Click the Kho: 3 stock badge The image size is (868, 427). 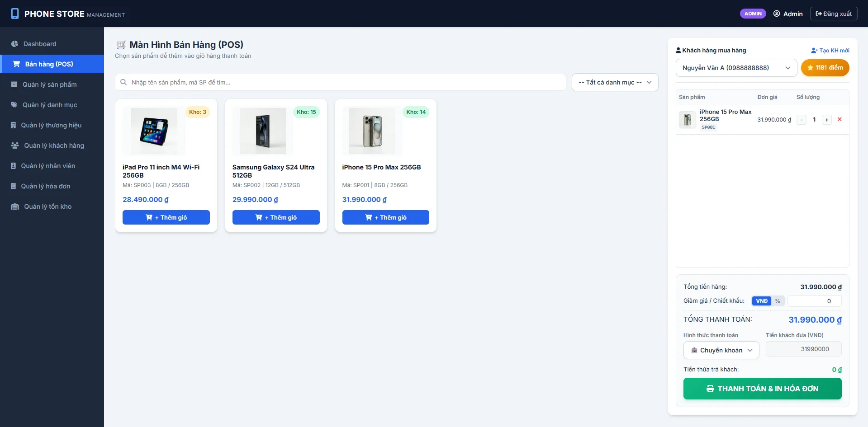198,112
